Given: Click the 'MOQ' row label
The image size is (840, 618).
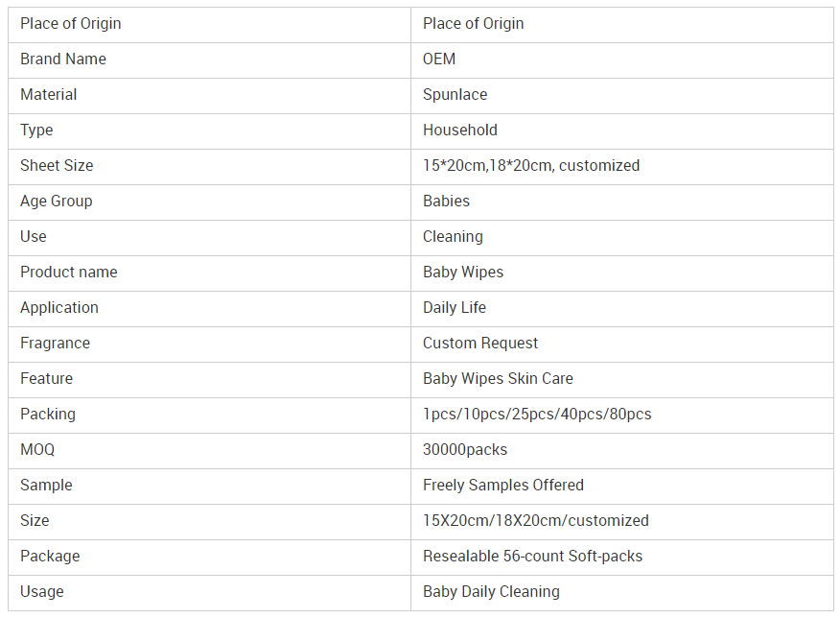Looking at the screenshot, I should 37,450.
